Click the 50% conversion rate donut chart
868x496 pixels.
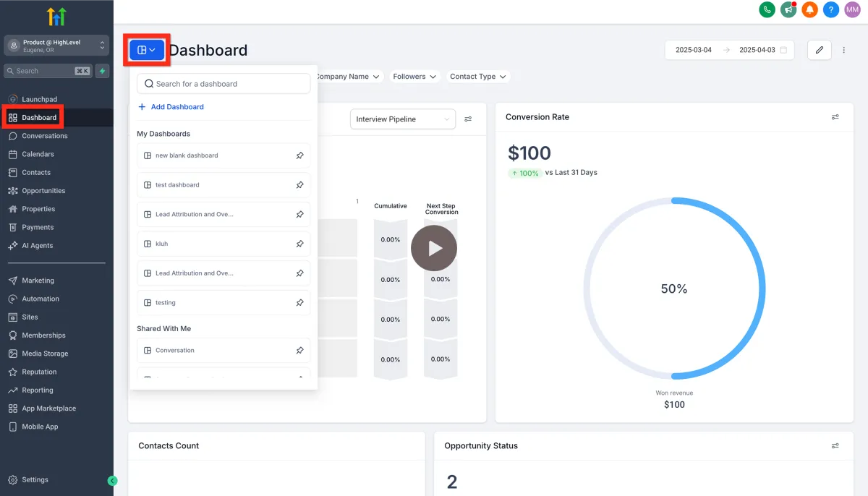(x=674, y=288)
